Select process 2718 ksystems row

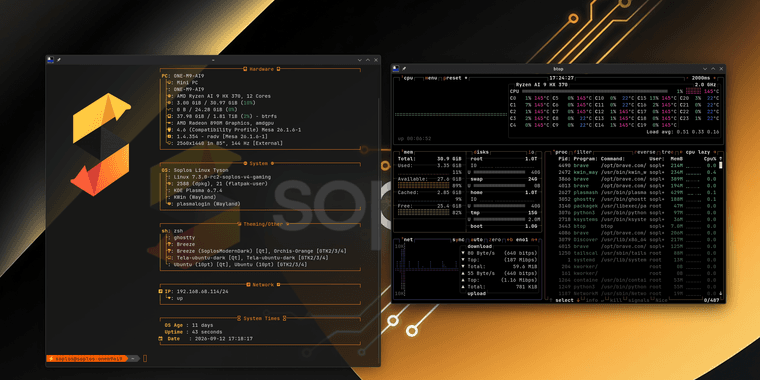[636, 219]
